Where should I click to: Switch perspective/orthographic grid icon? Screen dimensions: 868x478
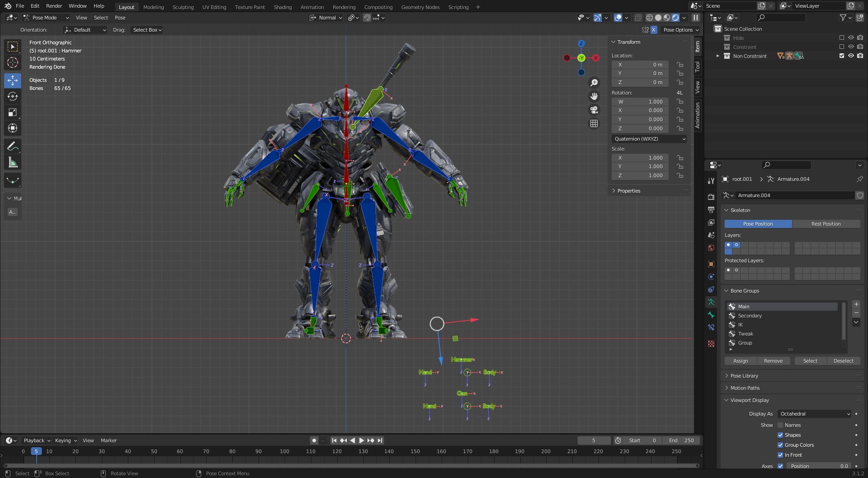point(594,123)
